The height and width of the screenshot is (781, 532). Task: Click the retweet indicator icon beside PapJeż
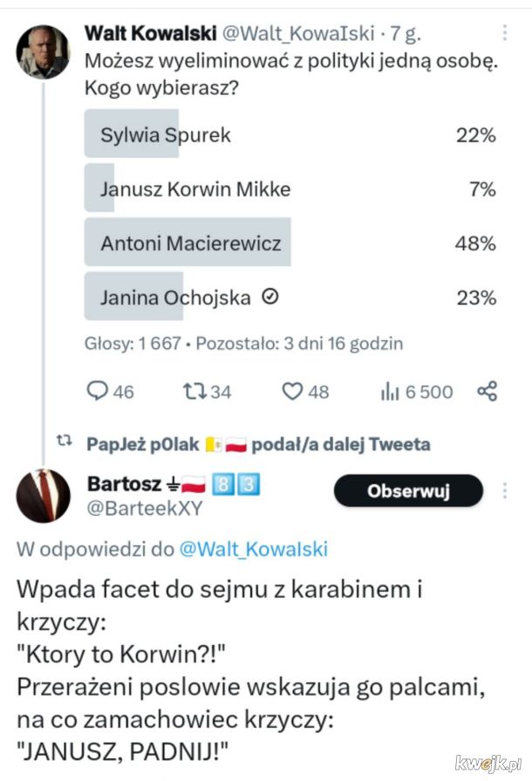click(x=63, y=443)
